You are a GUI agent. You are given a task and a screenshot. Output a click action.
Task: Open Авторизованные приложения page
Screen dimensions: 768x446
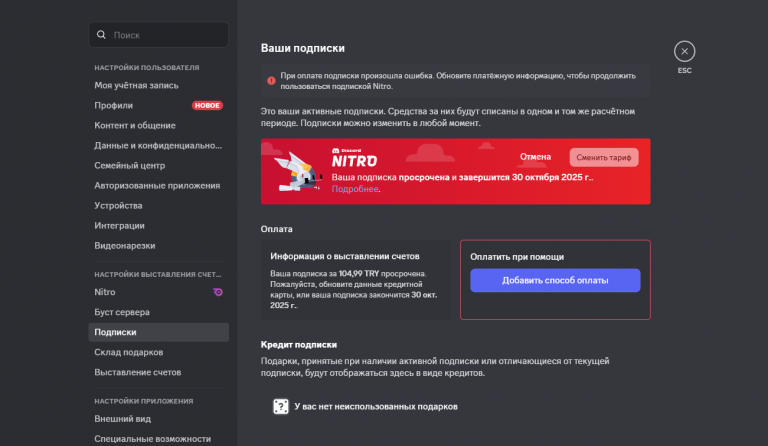click(158, 186)
